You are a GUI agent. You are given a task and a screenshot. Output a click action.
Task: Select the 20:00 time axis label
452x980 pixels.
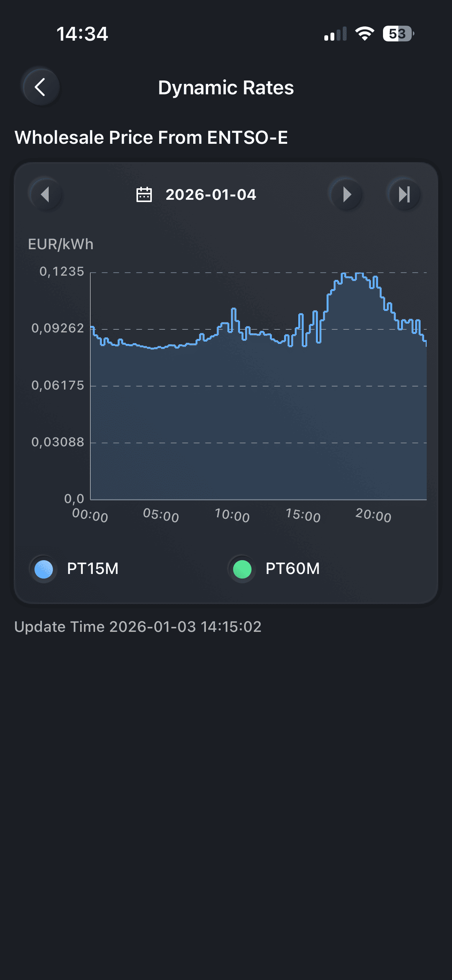pos(373,515)
